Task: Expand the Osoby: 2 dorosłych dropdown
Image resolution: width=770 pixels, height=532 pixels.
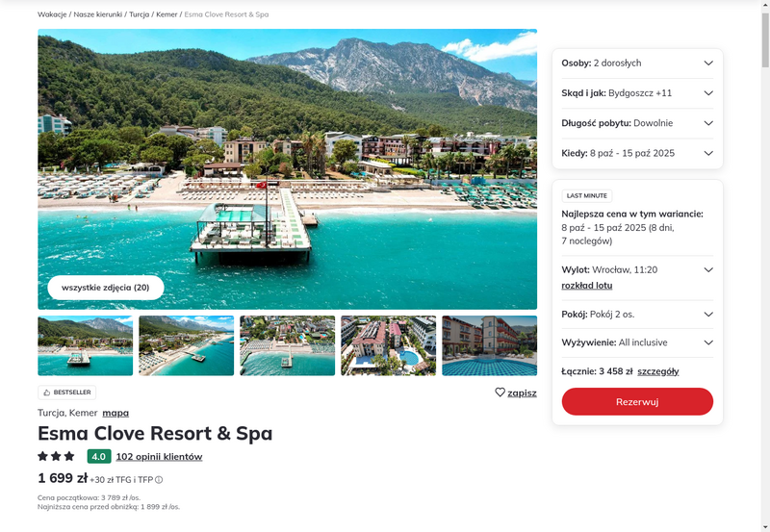Action: coord(637,63)
